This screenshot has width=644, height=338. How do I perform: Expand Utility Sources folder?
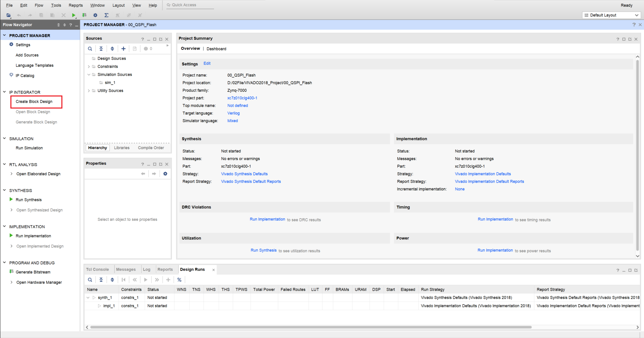pos(89,91)
